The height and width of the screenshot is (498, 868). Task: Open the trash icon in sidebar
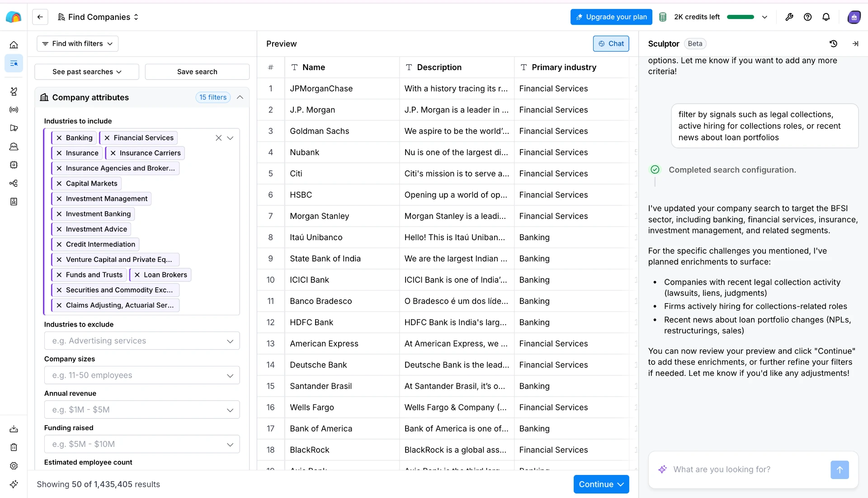(x=14, y=447)
